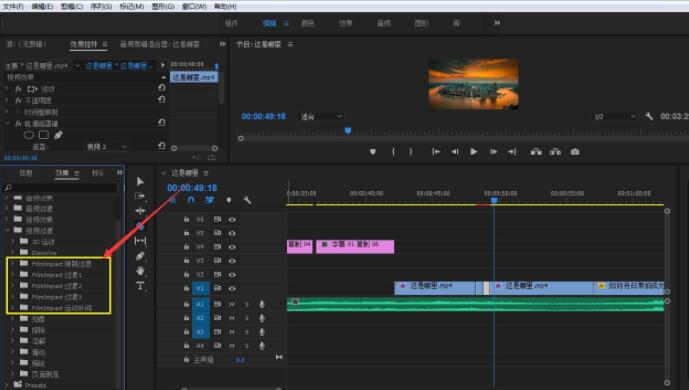Switch to the Color workspace tab
Viewport: 689px width, 390px height.
307,23
